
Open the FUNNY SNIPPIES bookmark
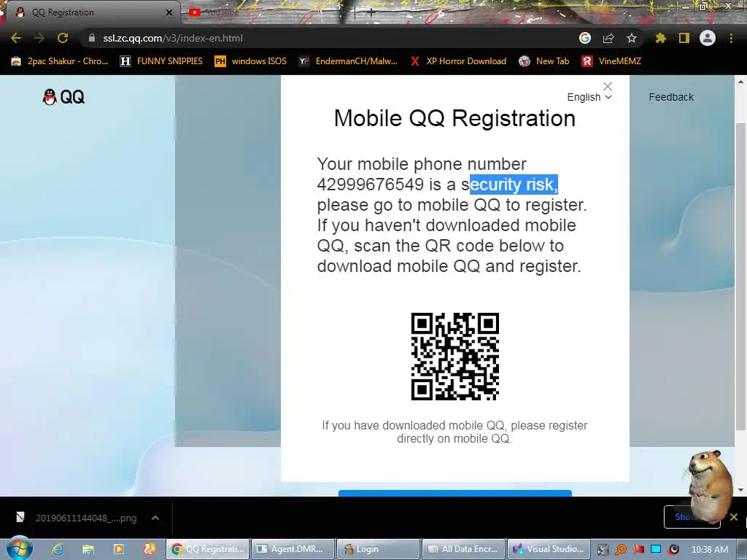[161, 61]
